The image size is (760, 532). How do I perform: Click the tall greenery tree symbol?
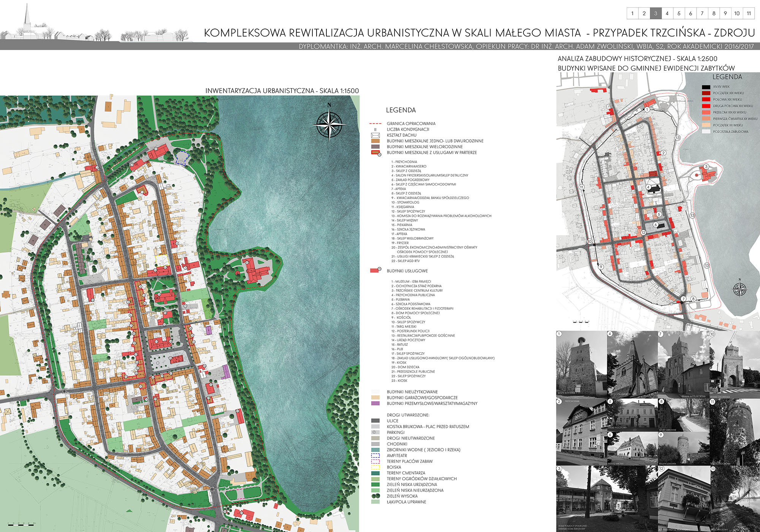pyautogui.click(x=375, y=496)
